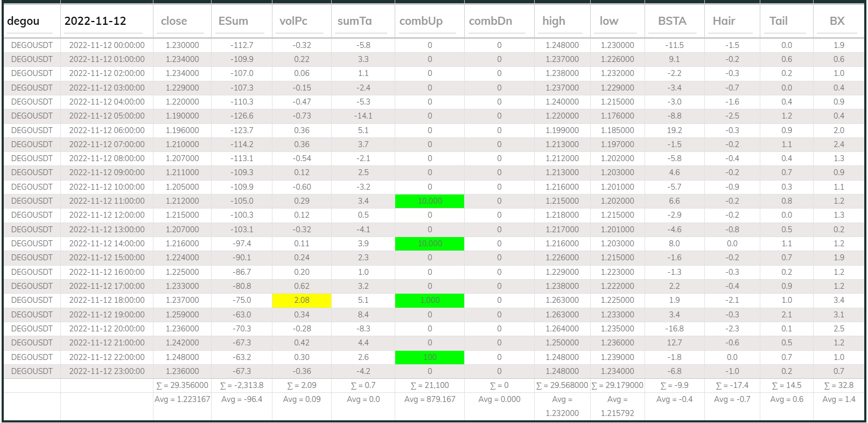Focus the 'close' column filter box

pos(182,22)
